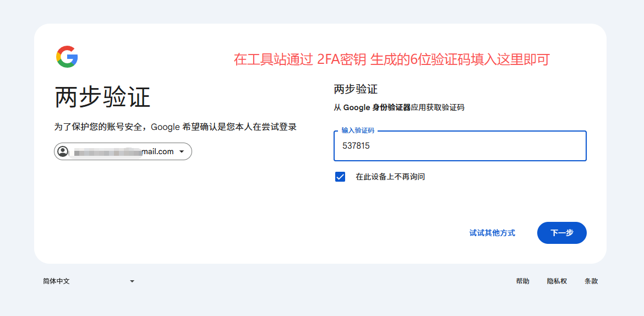The image size is (644, 316).
Task: Click the 在此设备上不再询问 label text
Action: click(x=390, y=177)
